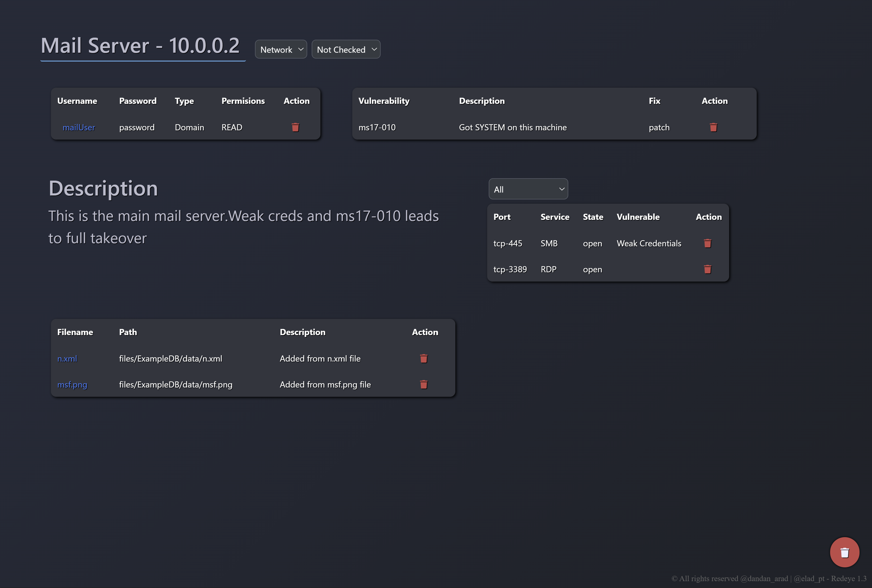
Task: Delete the tcp-3389 RDP port row
Action: click(707, 269)
